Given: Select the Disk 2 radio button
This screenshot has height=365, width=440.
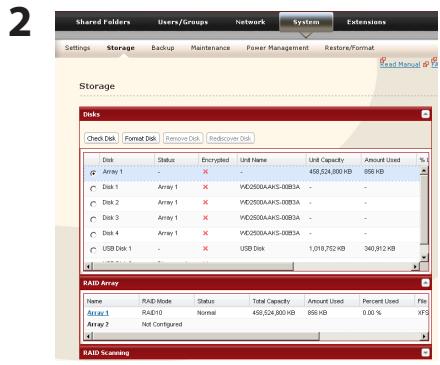Looking at the screenshot, I should point(93,204).
